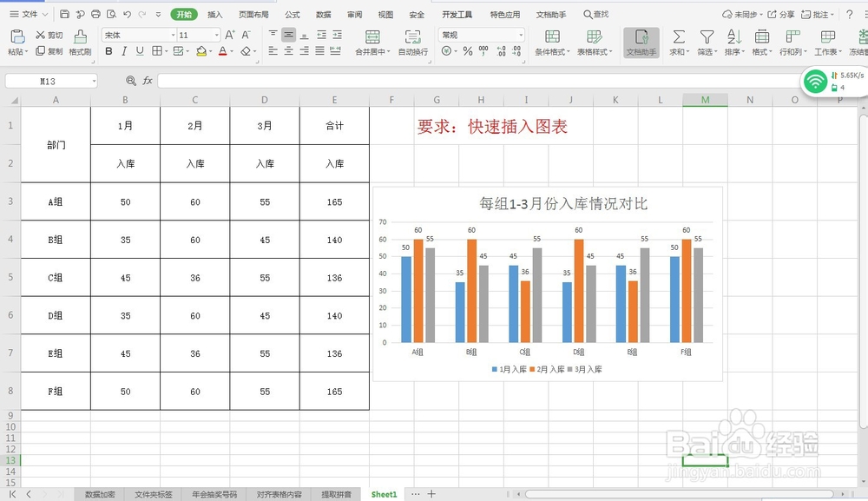The image size is (868, 501).
Task: Click inside the formula bar input
Action: tap(479, 81)
